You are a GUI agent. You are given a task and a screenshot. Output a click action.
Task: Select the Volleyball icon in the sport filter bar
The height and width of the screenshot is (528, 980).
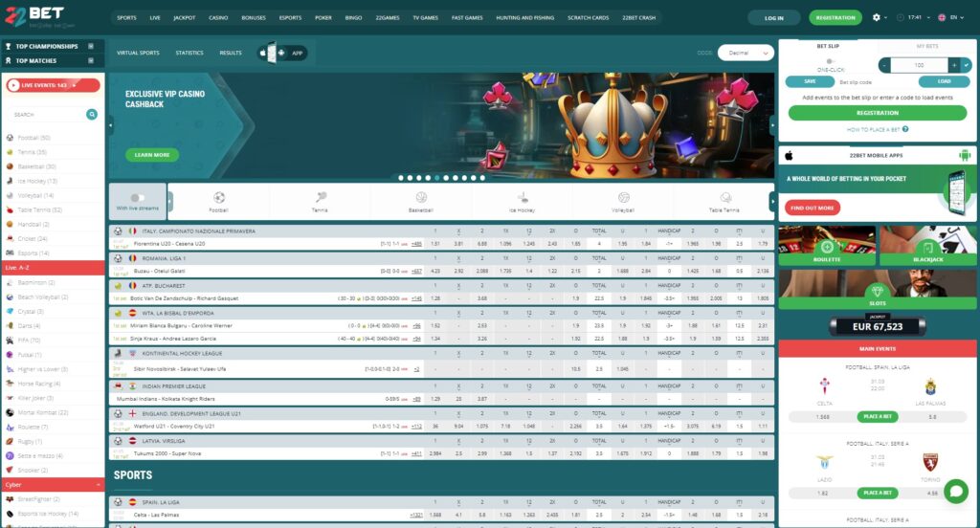[x=623, y=197]
